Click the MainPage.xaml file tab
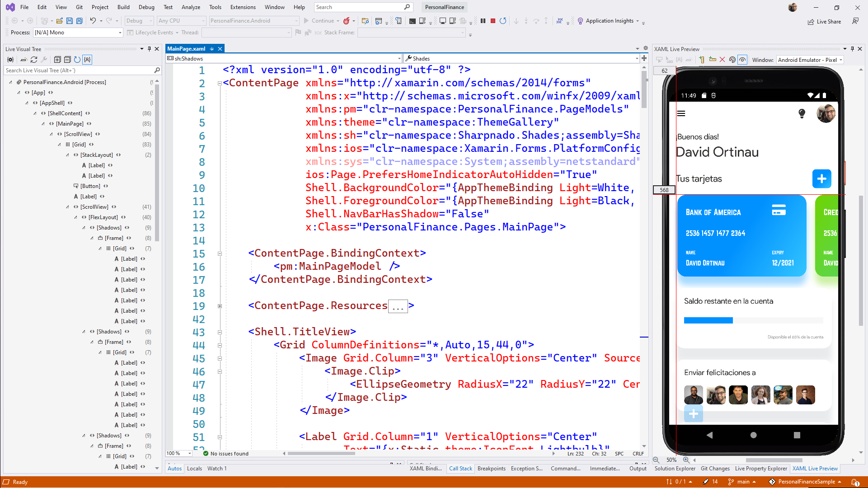The image size is (868, 488). pos(186,48)
